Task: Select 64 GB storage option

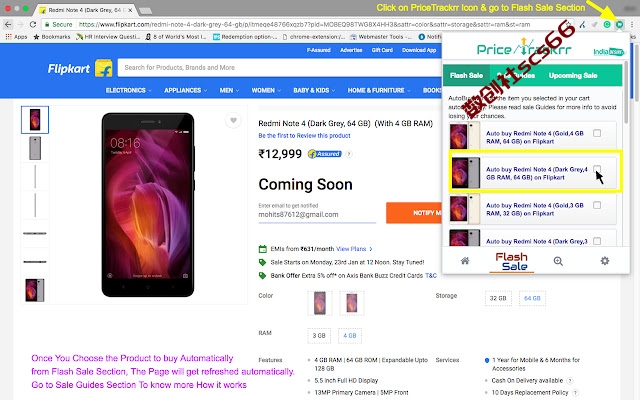Action: [x=532, y=298]
